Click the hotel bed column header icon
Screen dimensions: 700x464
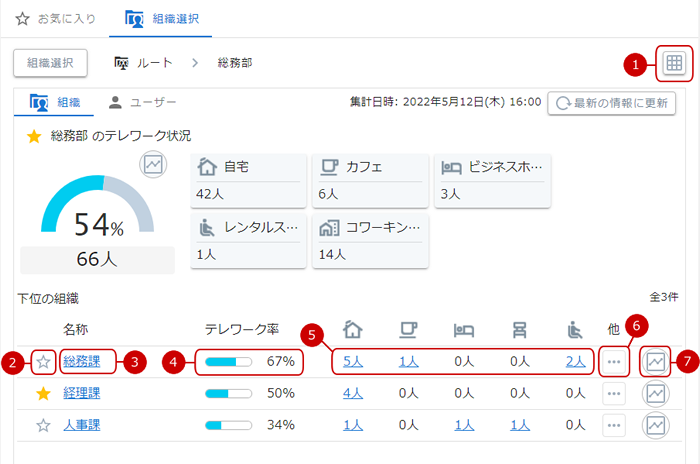click(x=464, y=330)
